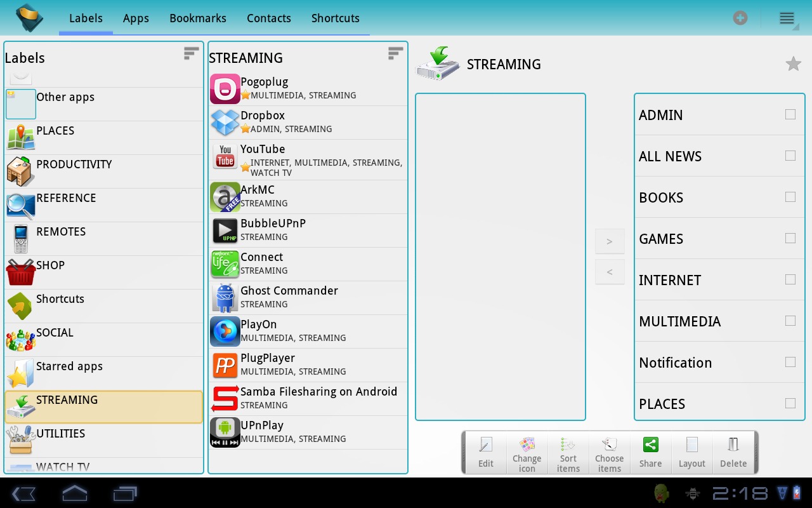Launch YouTube from the STREAMING list
The width and height of the screenshot is (812, 508).
tap(224, 156)
